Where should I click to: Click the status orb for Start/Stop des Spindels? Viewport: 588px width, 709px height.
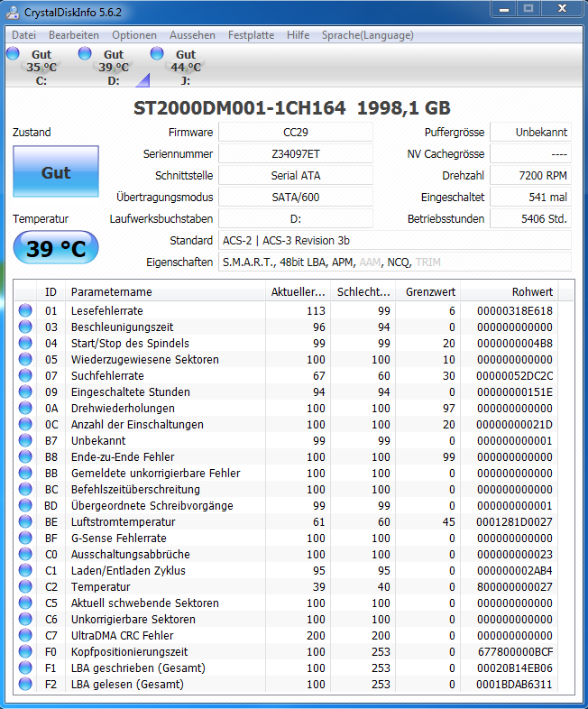25,343
